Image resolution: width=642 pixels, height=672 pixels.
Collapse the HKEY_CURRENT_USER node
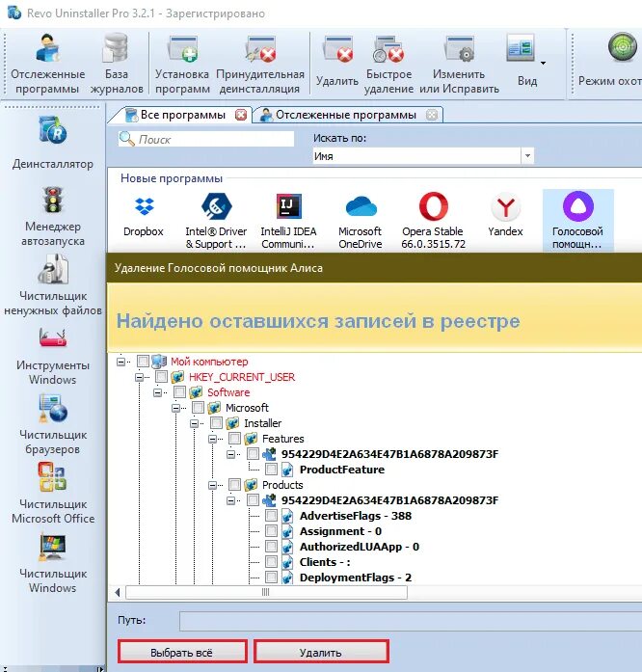coord(139,377)
